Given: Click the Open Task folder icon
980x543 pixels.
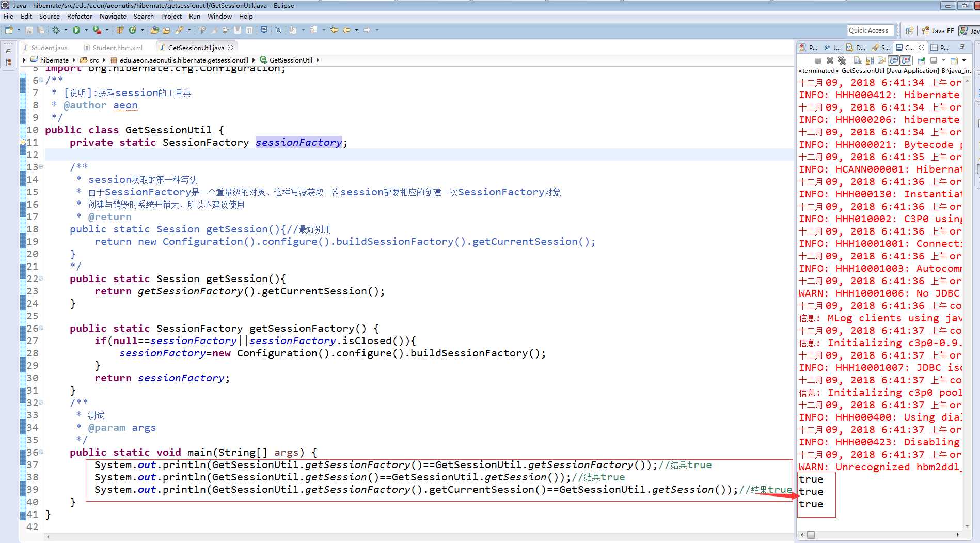Looking at the screenshot, I should (166, 30).
